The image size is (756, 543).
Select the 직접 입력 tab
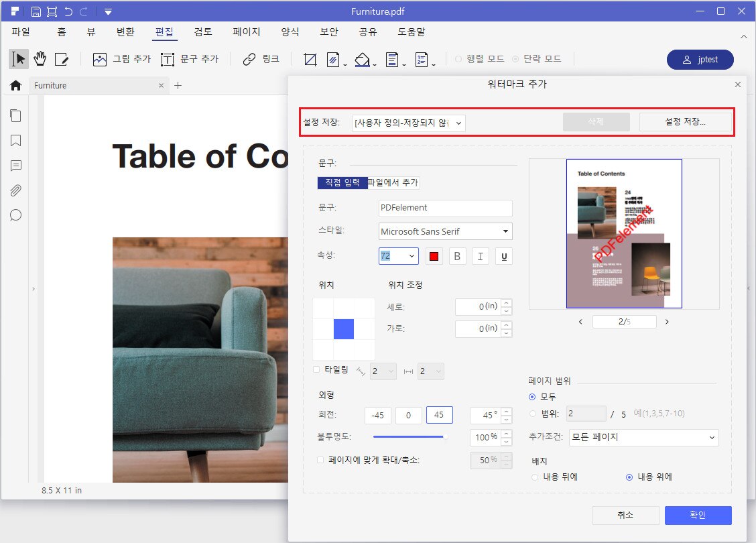pyautogui.click(x=342, y=182)
